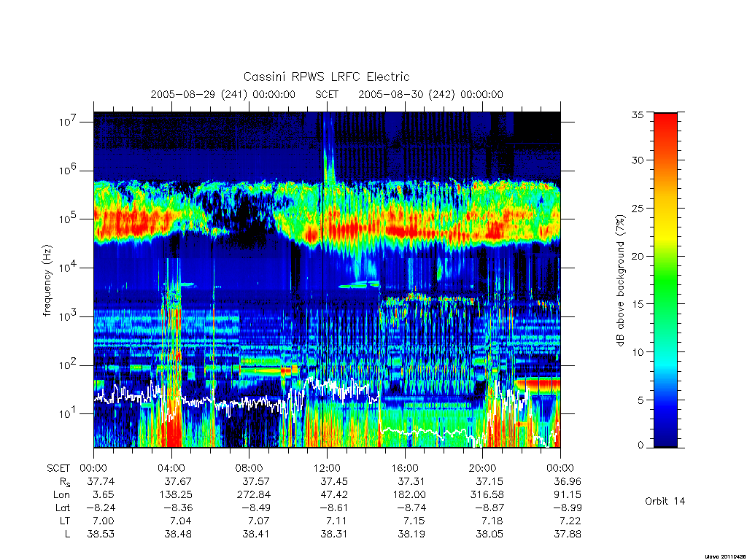
Task: Click the narrow burst spike above 10^6 Hz near 12:00
Action: [x=329, y=150]
